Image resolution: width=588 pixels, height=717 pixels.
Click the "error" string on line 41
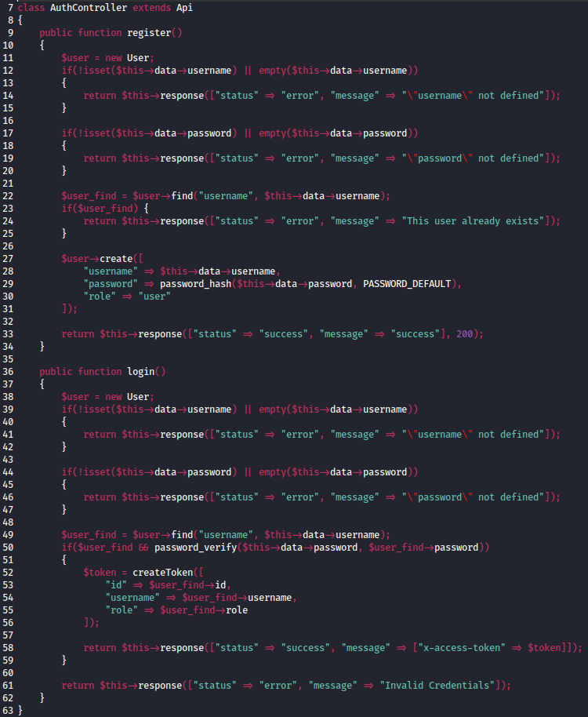pos(299,435)
